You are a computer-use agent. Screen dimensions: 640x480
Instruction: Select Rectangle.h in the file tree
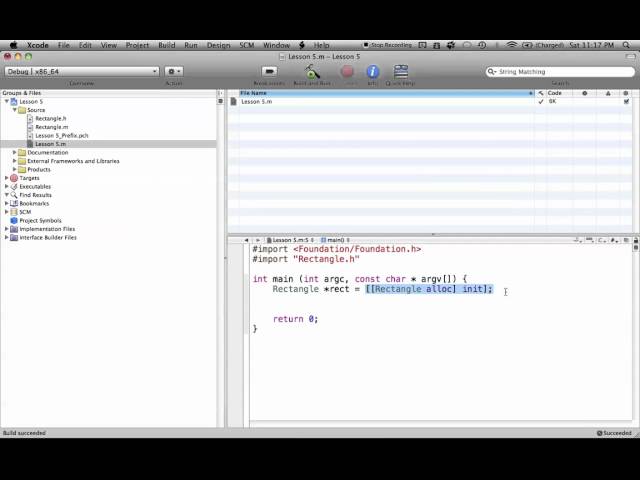pos(51,118)
